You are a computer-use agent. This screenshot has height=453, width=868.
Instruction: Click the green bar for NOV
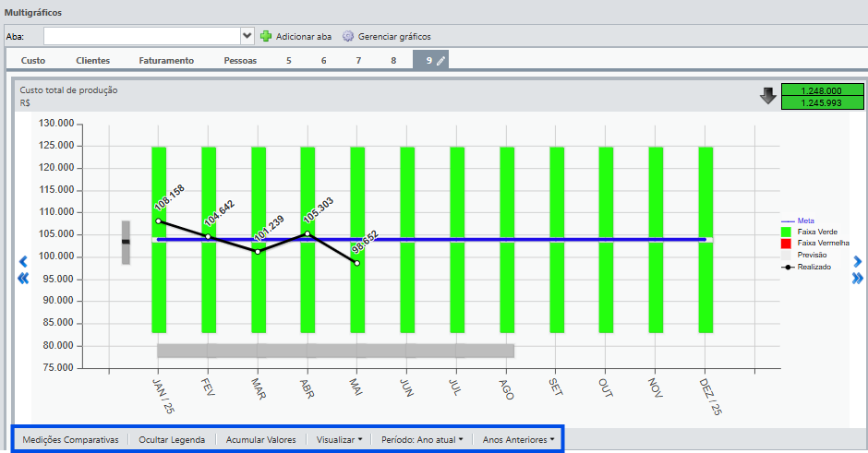click(656, 240)
